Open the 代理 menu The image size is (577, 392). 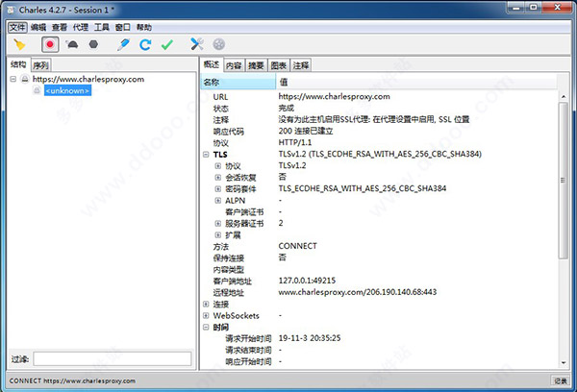pyautogui.click(x=80, y=27)
